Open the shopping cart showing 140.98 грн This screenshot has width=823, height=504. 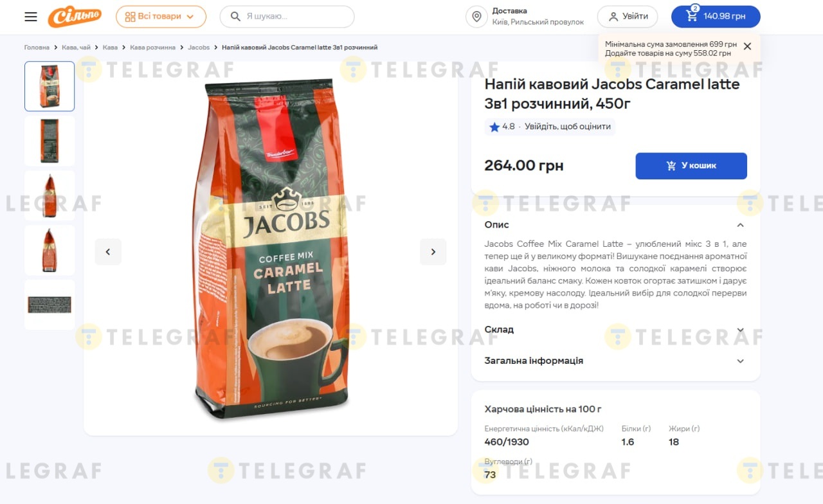point(716,17)
